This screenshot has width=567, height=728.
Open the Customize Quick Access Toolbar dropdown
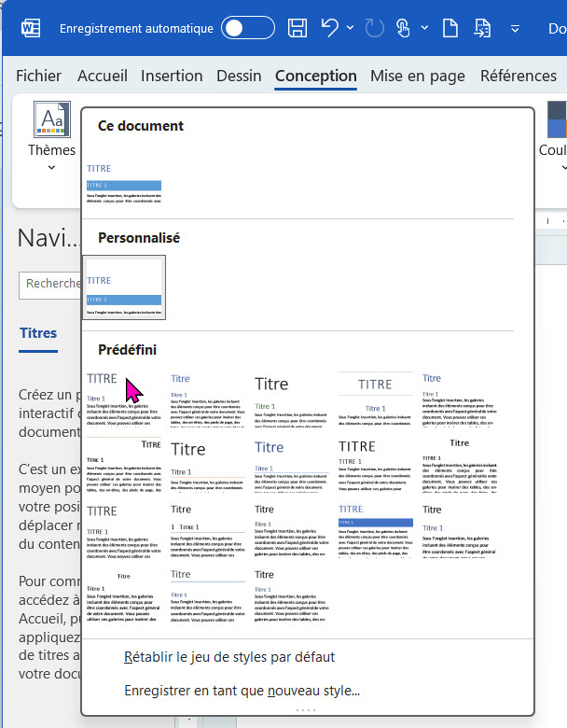(x=516, y=28)
